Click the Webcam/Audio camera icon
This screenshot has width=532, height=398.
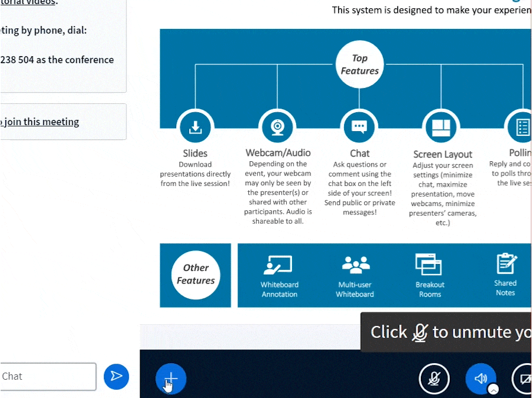click(x=277, y=128)
